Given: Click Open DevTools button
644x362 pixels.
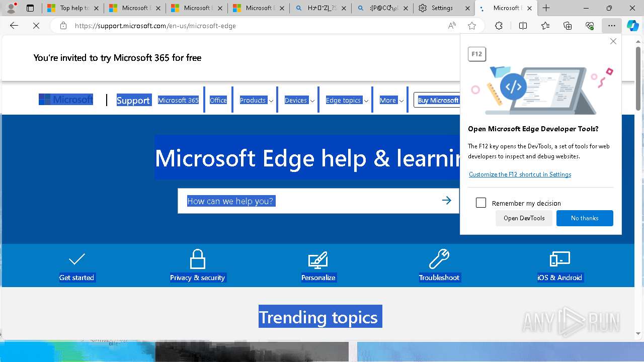Looking at the screenshot, I should [x=524, y=218].
